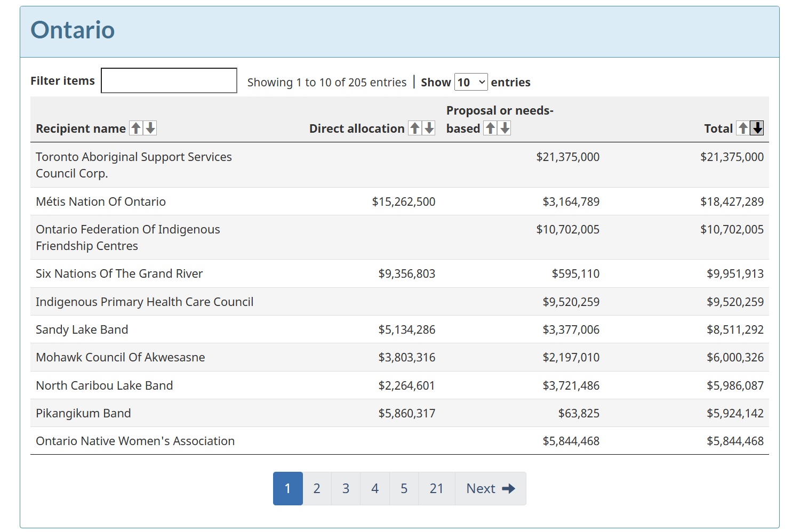Image resolution: width=792 pixels, height=532 pixels.
Task: Click the $595,110 proposal-based value
Action: point(576,273)
